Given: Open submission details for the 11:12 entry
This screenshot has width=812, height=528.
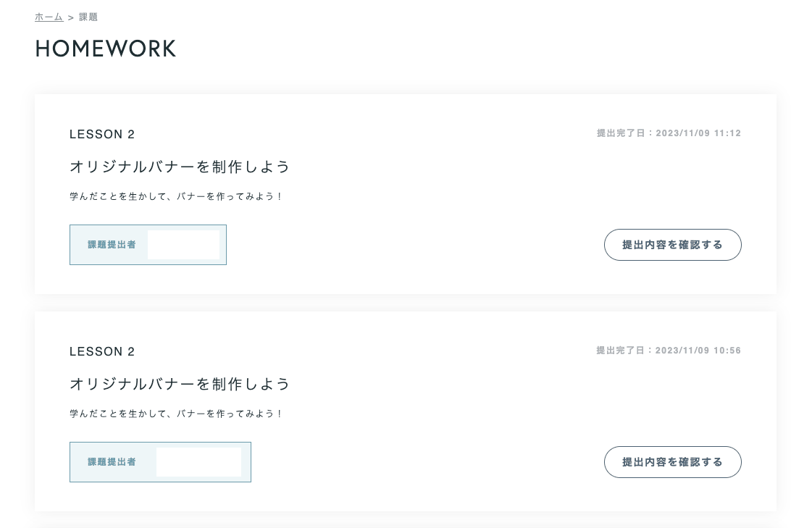Looking at the screenshot, I should (x=672, y=245).
